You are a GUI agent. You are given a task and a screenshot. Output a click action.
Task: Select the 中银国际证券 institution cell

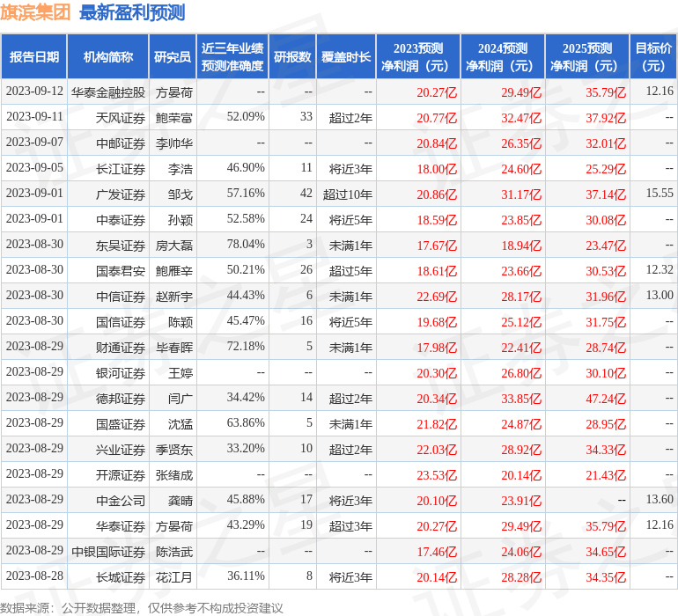[x=108, y=551]
